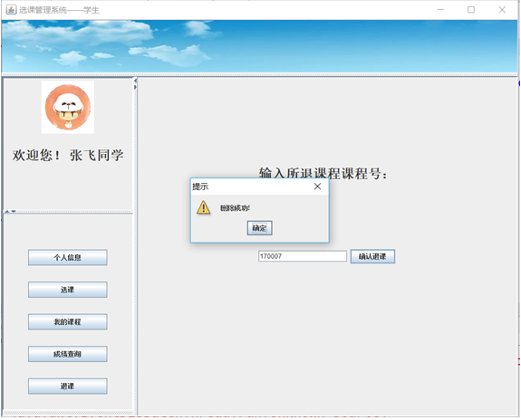This screenshot has width=521, height=420.
Task: Go to the 退课 drop course page
Action: click(x=67, y=387)
